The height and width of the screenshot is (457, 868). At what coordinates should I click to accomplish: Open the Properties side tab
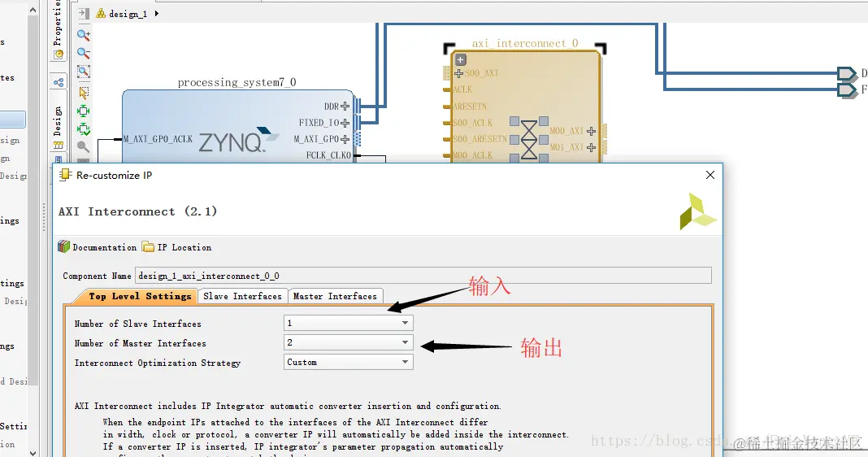tap(59, 29)
